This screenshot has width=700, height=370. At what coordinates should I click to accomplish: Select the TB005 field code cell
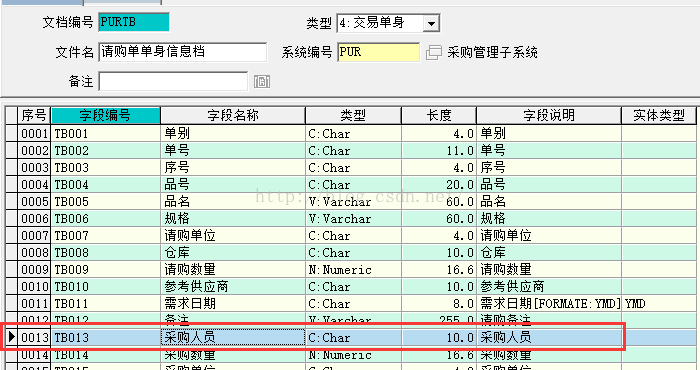[x=105, y=201]
